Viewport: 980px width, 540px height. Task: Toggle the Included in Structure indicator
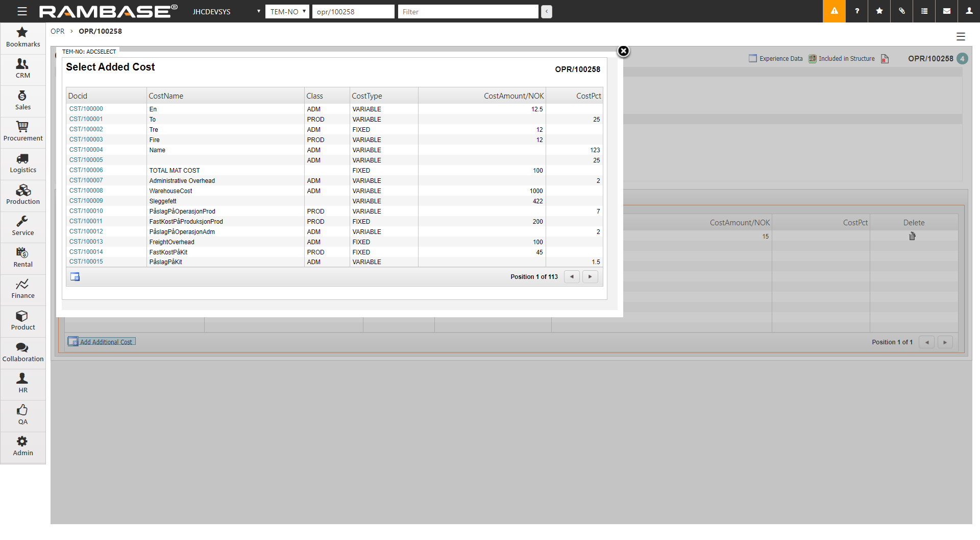click(x=813, y=58)
